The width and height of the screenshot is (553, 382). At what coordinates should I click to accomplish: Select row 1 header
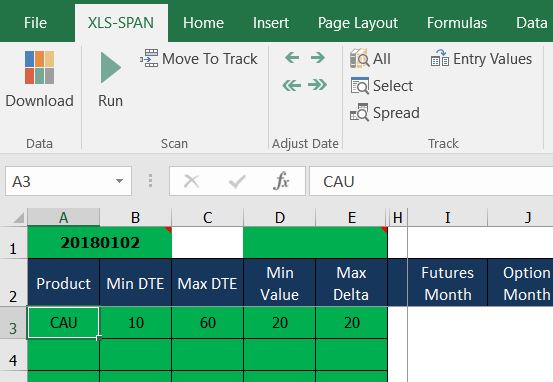13,243
